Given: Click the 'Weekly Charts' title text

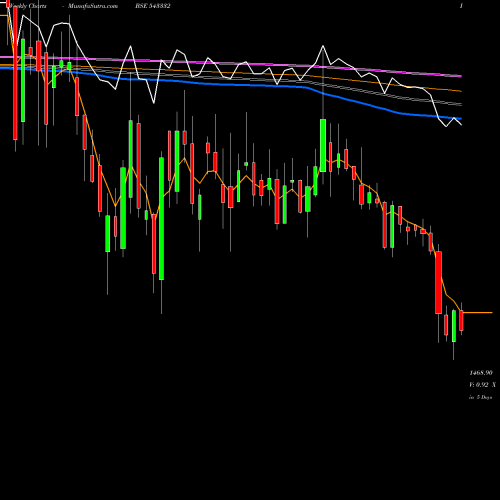Looking at the screenshot, I should (27, 6).
